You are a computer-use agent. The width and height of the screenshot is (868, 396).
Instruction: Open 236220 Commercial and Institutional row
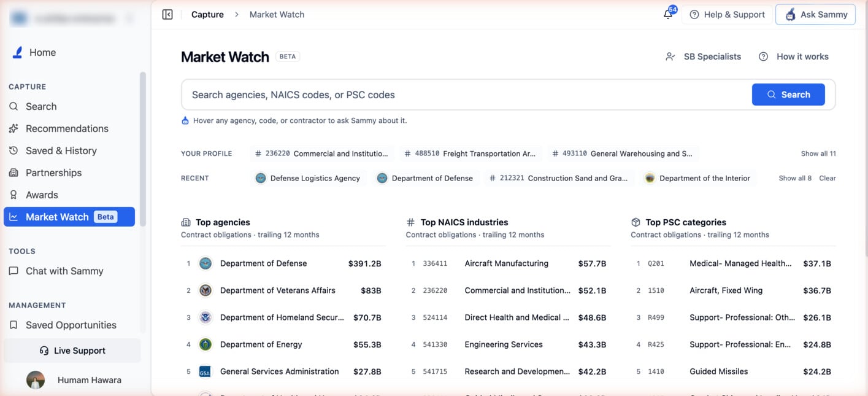pos(508,290)
